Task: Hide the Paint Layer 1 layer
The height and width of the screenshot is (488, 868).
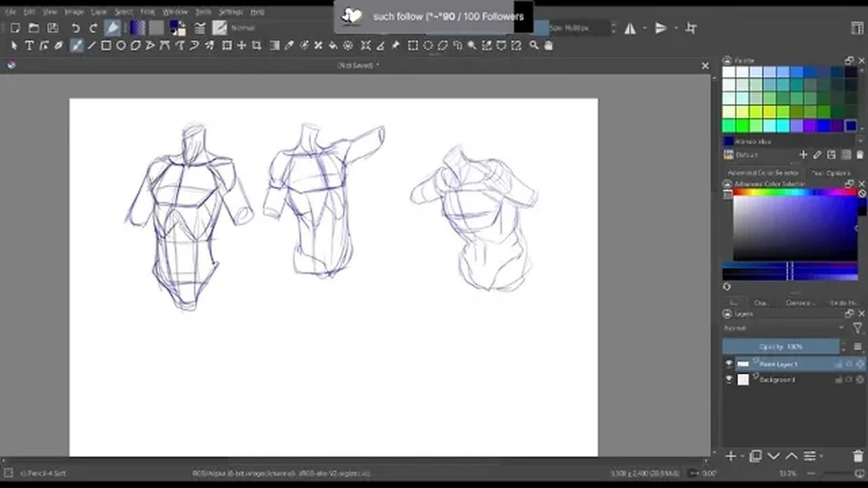Action: point(729,364)
